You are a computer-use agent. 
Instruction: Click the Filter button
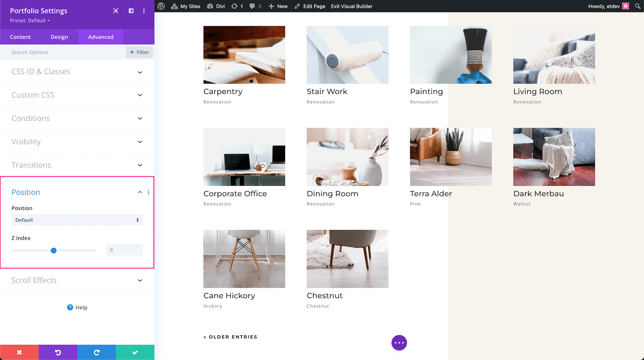(x=139, y=52)
